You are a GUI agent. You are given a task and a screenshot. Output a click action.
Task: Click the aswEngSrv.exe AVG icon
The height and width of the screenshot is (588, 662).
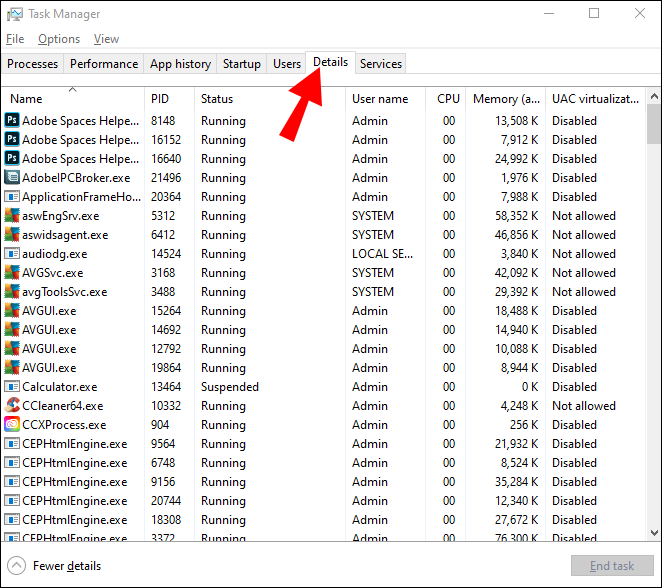coord(12,215)
